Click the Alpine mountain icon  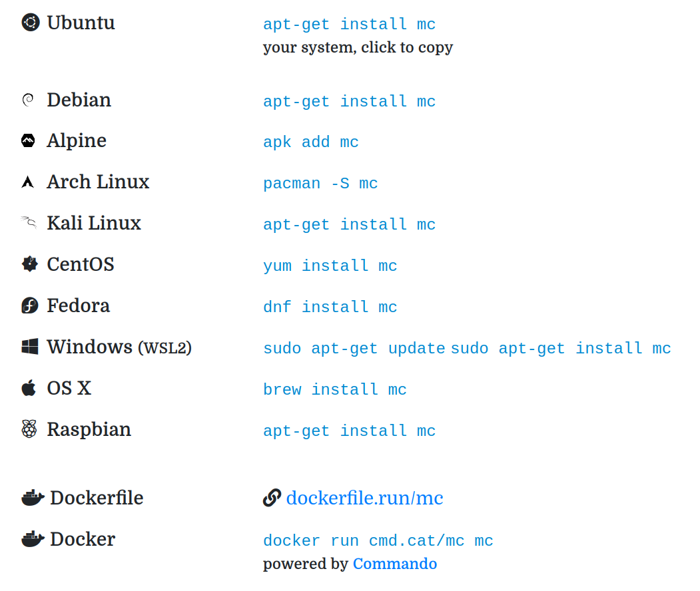(28, 141)
